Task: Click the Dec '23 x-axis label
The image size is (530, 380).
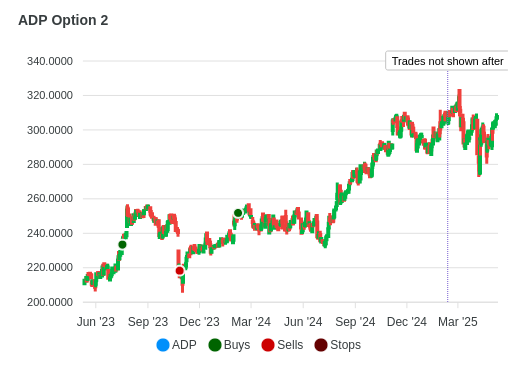Action: (x=199, y=322)
